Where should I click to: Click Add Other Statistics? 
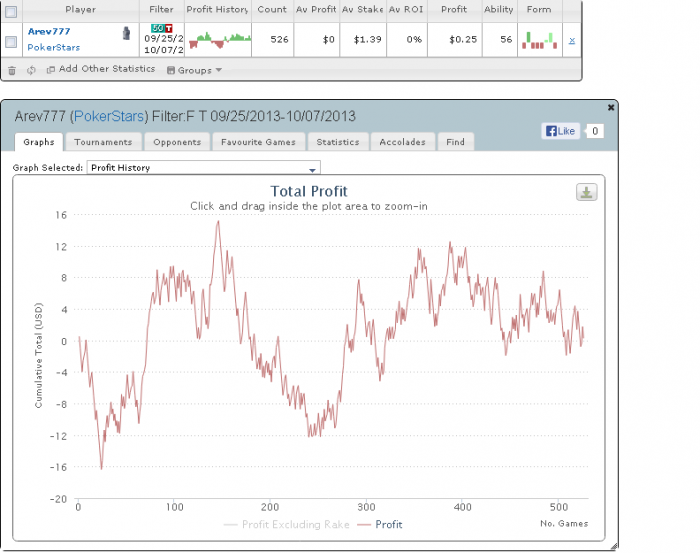tap(101, 69)
